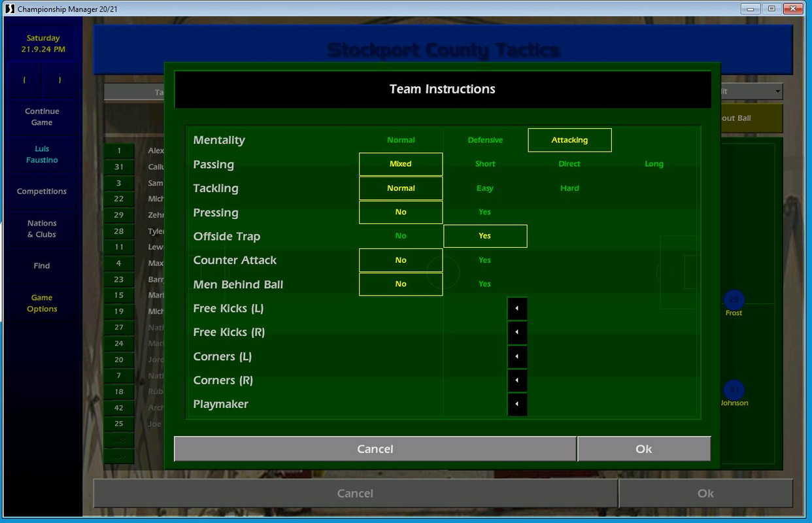Select squad number 22 row

(119, 199)
